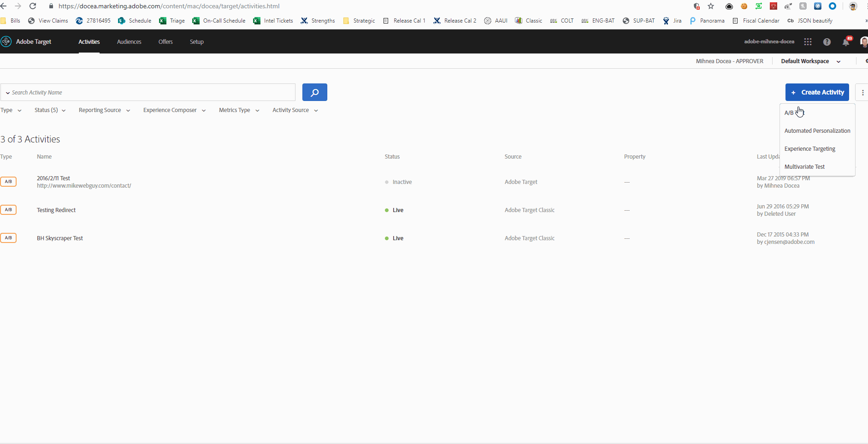This screenshot has height=444, width=868.
Task: Open the search field options chevron
Action: point(7,93)
